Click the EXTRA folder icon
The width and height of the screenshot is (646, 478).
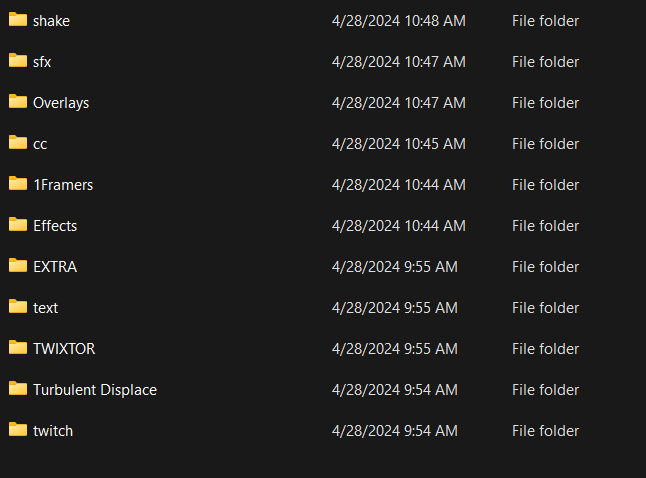click(18, 266)
